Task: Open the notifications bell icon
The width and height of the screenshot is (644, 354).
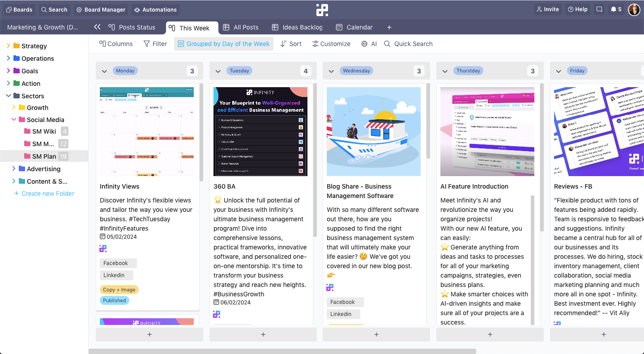Action: (x=614, y=9)
